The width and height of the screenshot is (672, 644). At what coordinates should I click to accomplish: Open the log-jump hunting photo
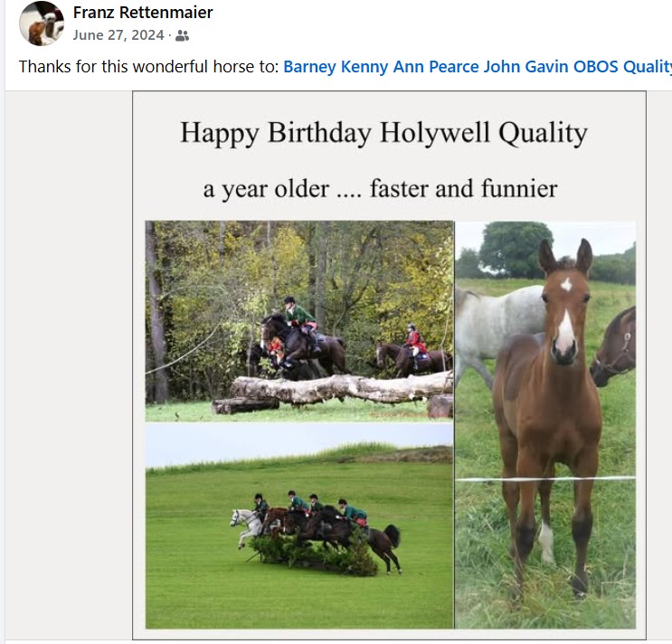[x=299, y=321]
